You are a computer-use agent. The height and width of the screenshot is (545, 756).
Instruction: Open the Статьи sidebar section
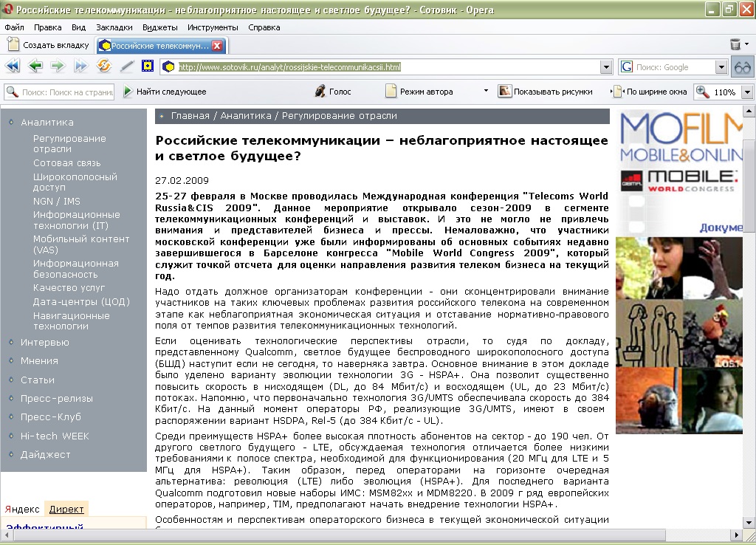[38, 380]
